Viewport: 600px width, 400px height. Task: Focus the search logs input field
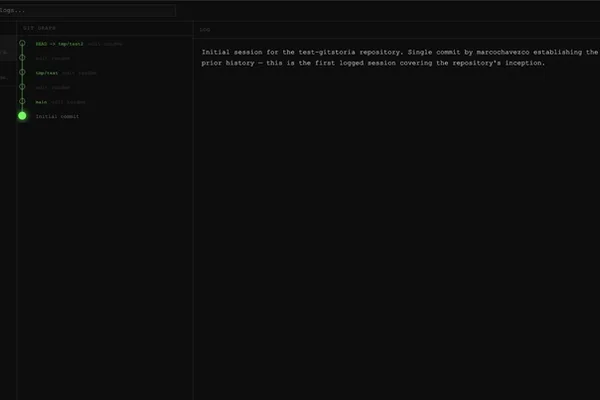(87, 10)
